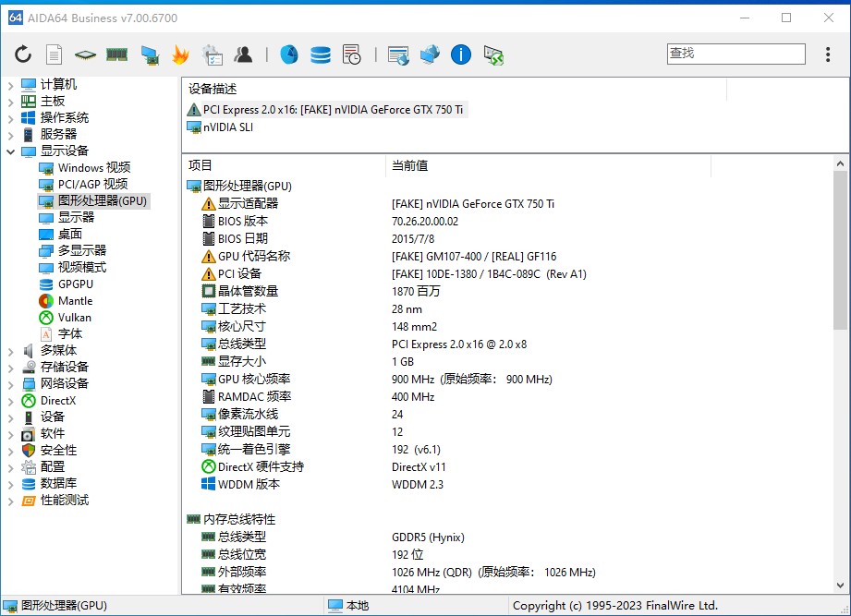Select 性能测试 in the tree
851x616 pixels.
[x=55, y=501]
